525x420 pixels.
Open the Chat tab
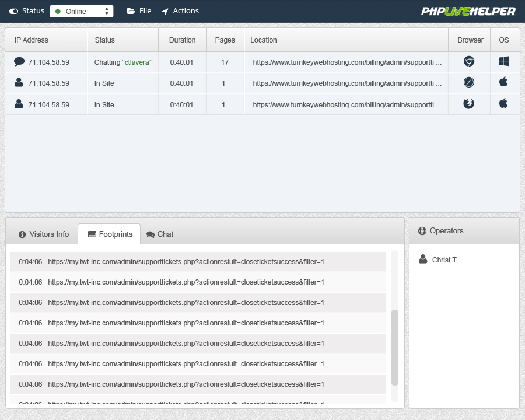(159, 234)
